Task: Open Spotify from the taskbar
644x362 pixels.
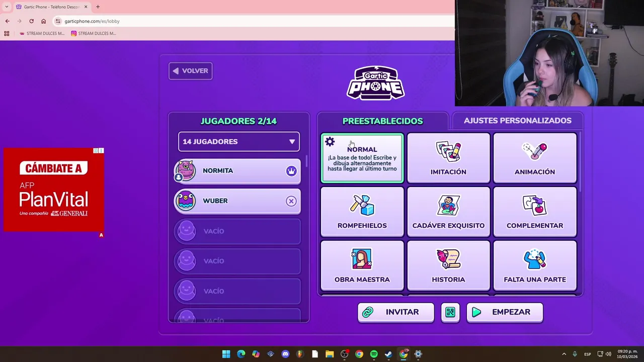Action: pos(374,354)
